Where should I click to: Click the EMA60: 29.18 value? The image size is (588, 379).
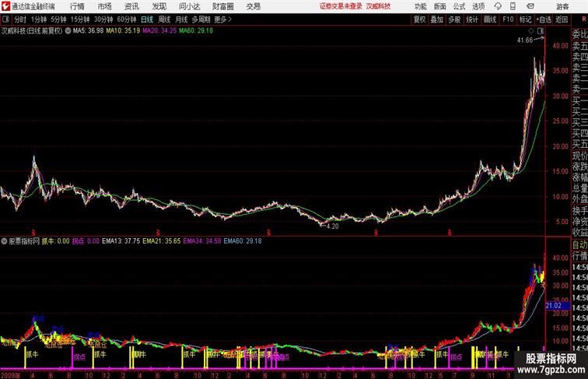point(243,241)
